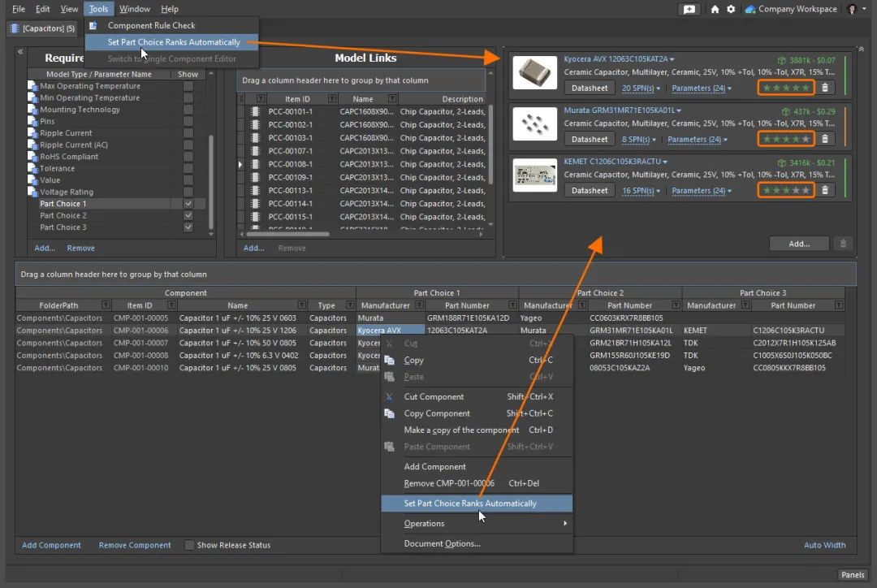Open settings gear icon in top bar

(x=731, y=9)
